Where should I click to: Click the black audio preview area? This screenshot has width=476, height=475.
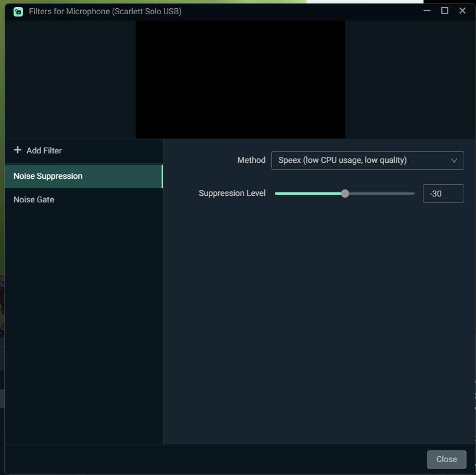[240, 80]
